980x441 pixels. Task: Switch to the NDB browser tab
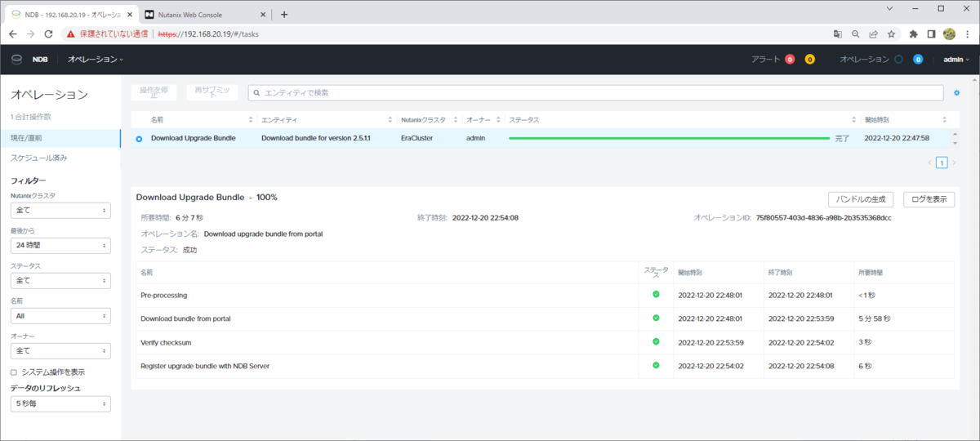coord(70,15)
